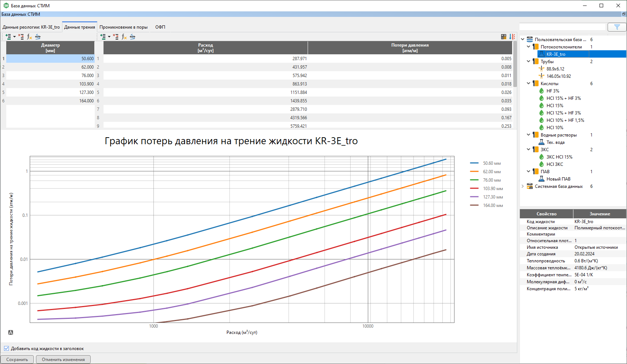
Task: Open add-row dropdown arrow in Flow rate toolbar
Action: (x=109, y=37)
